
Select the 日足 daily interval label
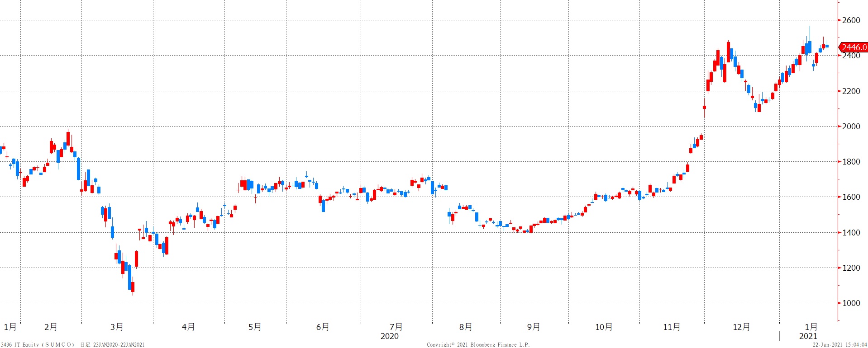[x=85, y=345]
